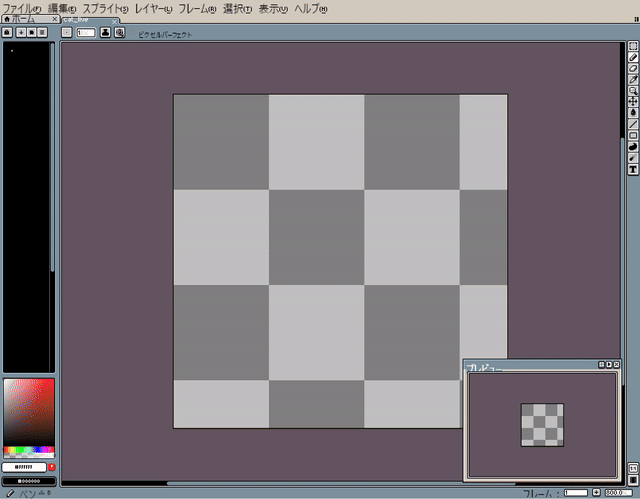Click the background color #000000 swatch
The width and height of the screenshot is (640, 499).
point(29,481)
